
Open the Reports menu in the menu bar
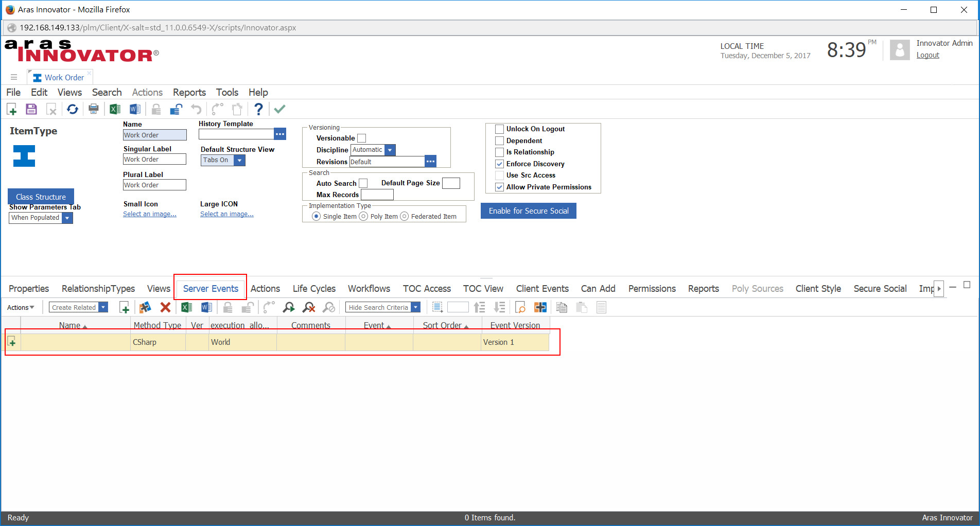[189, 92]
